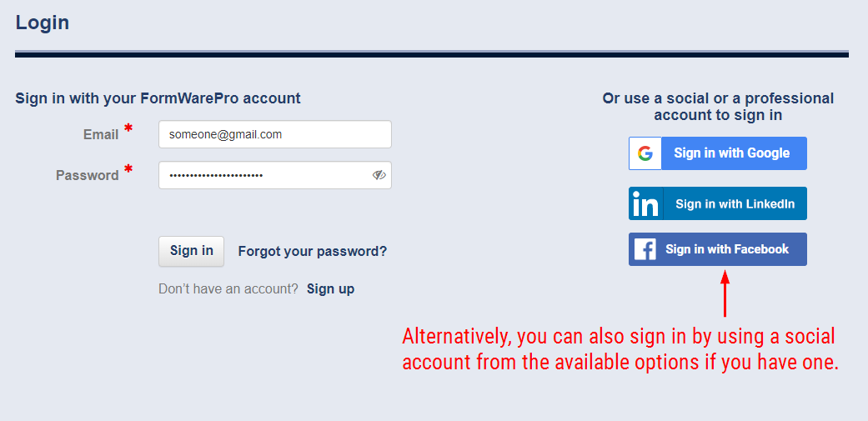Click the red asterisk beside Email

[128, 129]
